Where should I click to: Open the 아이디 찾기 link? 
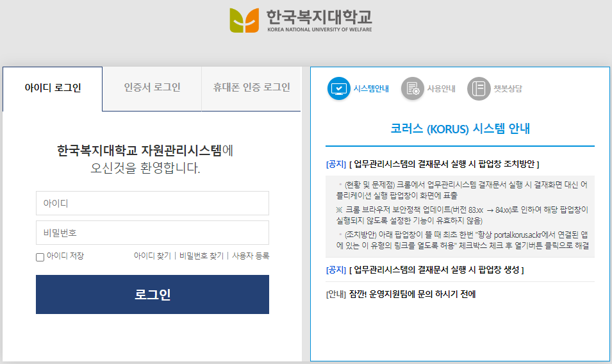pyautogui.click(x=152, y=256)
